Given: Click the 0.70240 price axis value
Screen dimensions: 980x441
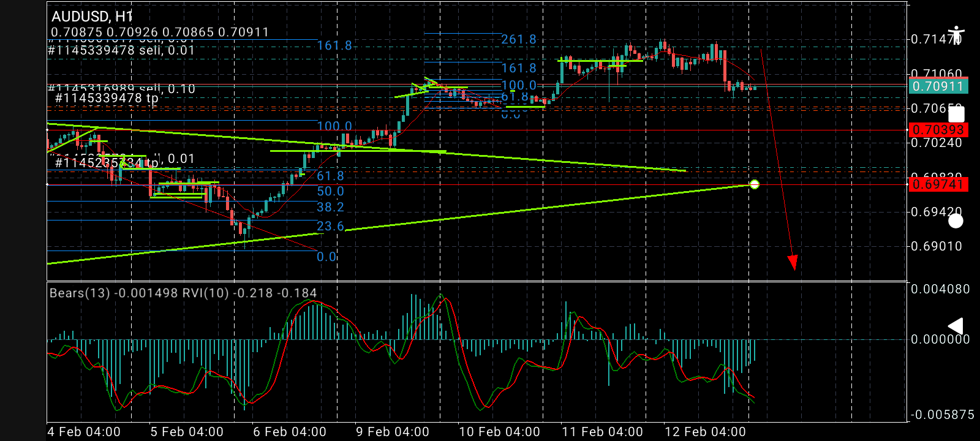Looking at the screenshot, I should point(937,143).
